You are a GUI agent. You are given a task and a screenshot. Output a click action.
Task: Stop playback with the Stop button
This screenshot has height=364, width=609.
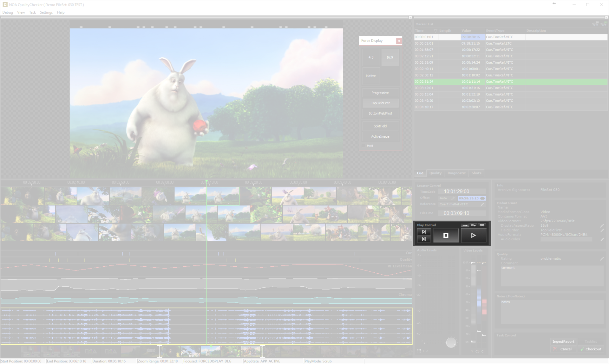click(x=446, y=235)
